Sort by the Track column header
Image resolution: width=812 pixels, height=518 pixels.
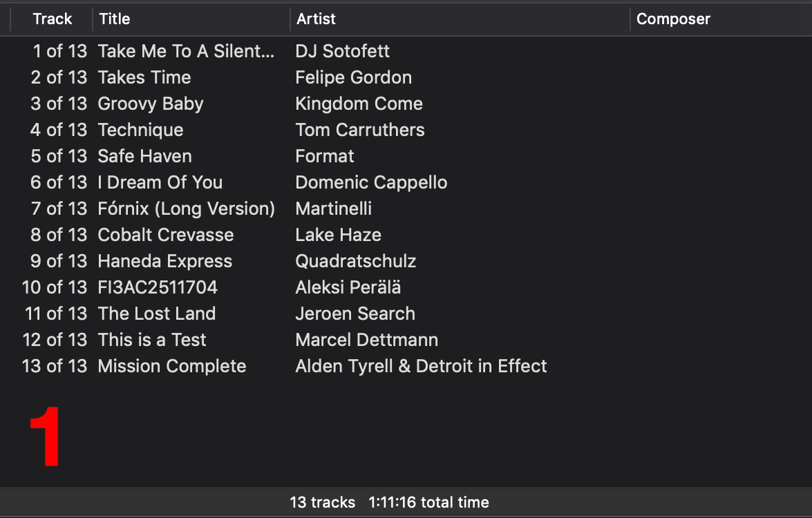pyautogui.click(x=52, y=19)
